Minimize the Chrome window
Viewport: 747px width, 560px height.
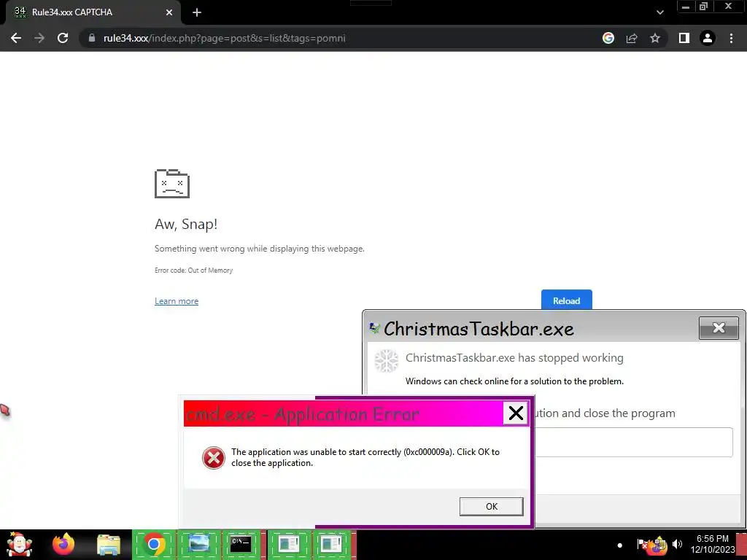[x=686, y=7]
